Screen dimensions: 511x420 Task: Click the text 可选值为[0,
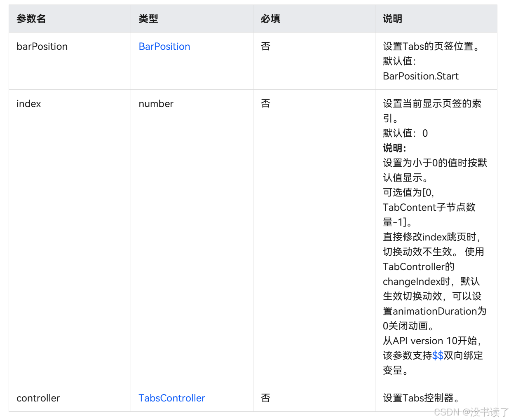[408, 193]
